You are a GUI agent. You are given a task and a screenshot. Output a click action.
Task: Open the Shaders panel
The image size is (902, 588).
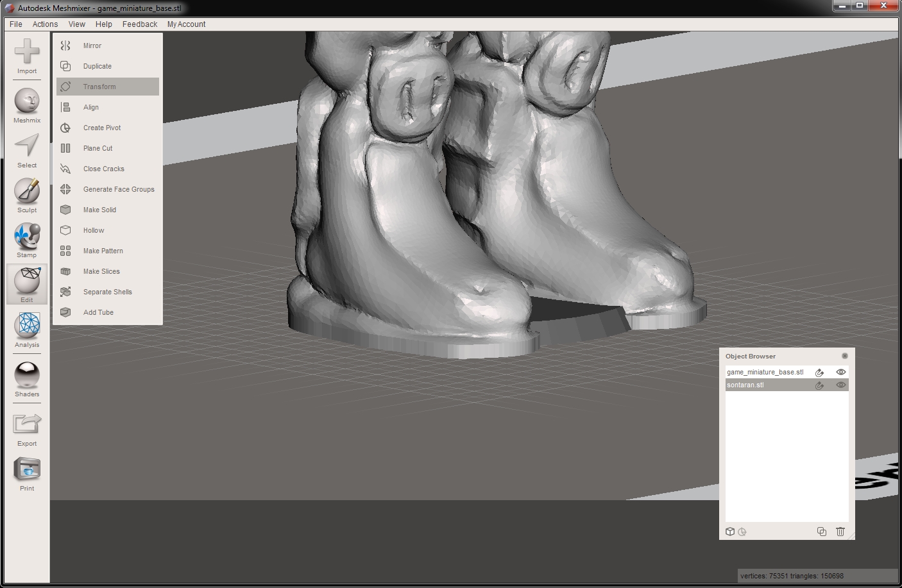(x=27, y=380)
